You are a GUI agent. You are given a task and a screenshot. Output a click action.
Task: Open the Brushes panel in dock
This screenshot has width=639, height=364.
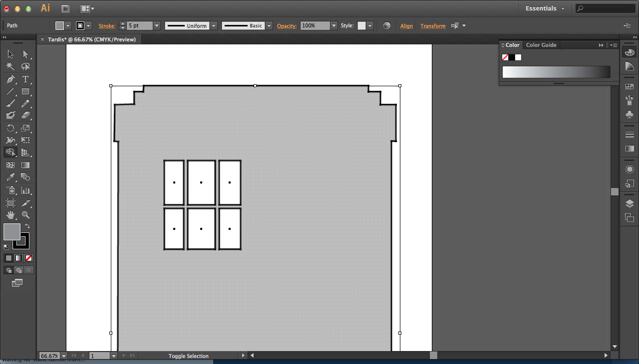tap(630, 100)
